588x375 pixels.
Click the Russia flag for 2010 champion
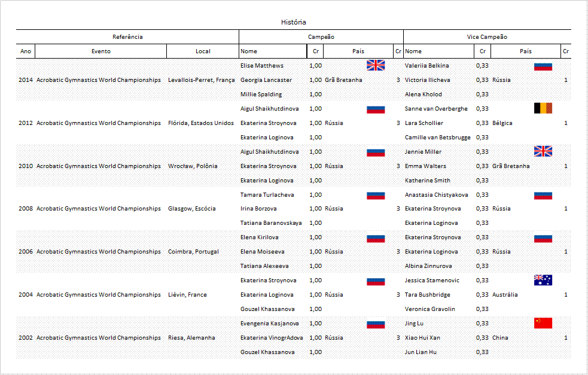coord(376,153)
